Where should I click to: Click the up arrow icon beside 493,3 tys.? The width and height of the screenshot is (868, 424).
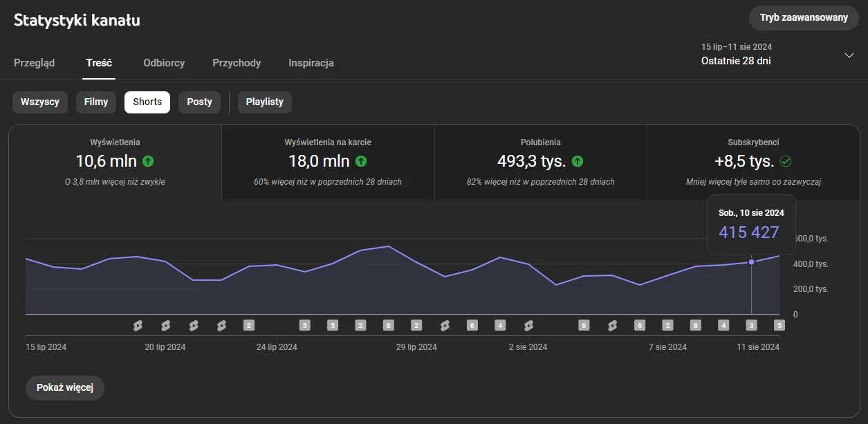(x=578, y=161)
